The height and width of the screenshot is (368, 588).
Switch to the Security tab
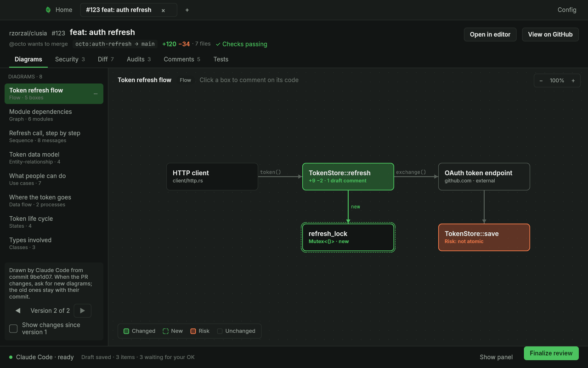(x=70, y=59)
